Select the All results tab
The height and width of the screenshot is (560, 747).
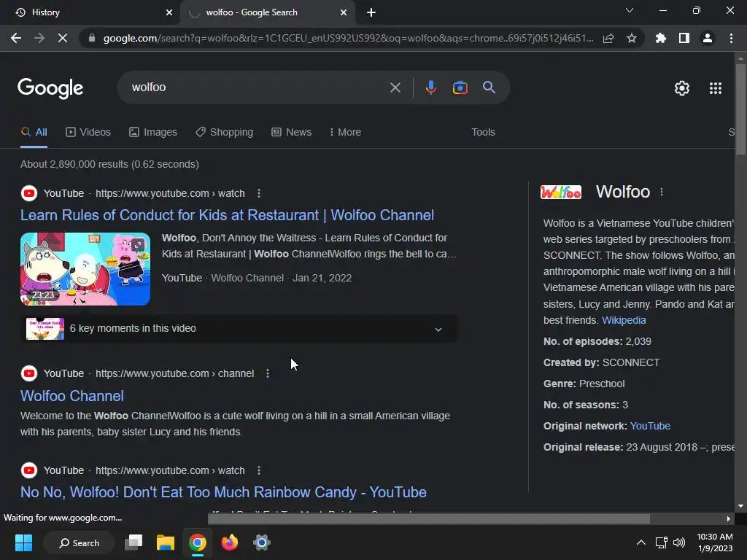point(34,133)
